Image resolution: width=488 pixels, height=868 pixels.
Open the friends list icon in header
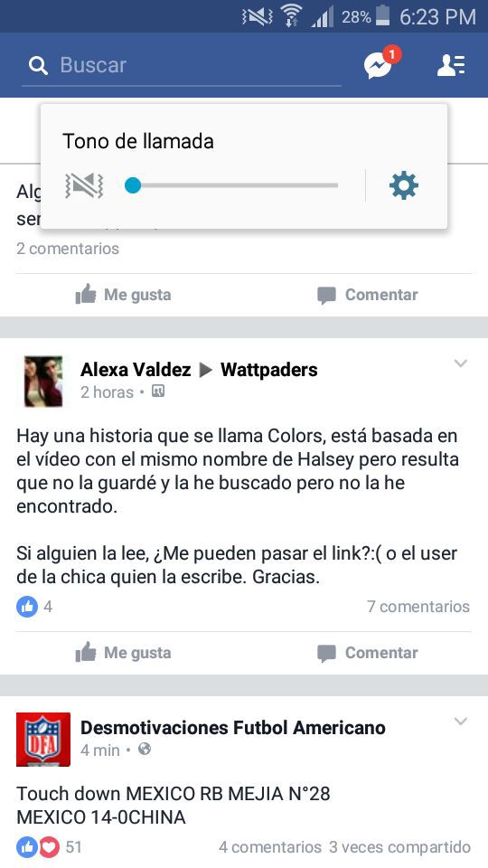click(451, 65)
